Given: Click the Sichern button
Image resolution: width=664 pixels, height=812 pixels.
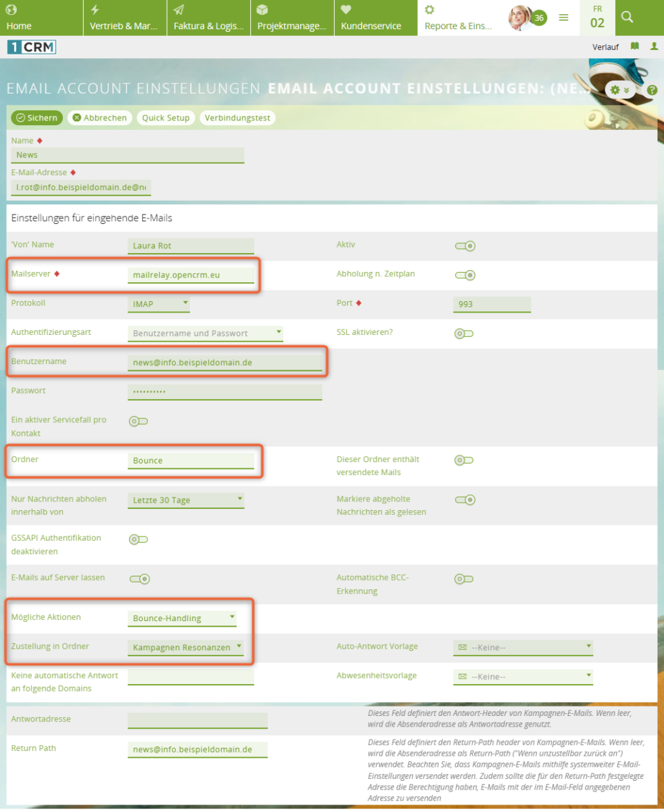Looking at the screenshot, I should click(x=37, y=118).
